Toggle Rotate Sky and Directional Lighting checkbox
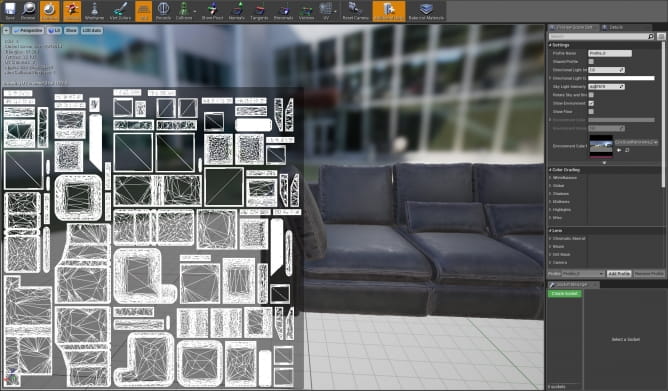This screenshot has width=668, height=391. point(591,95)
